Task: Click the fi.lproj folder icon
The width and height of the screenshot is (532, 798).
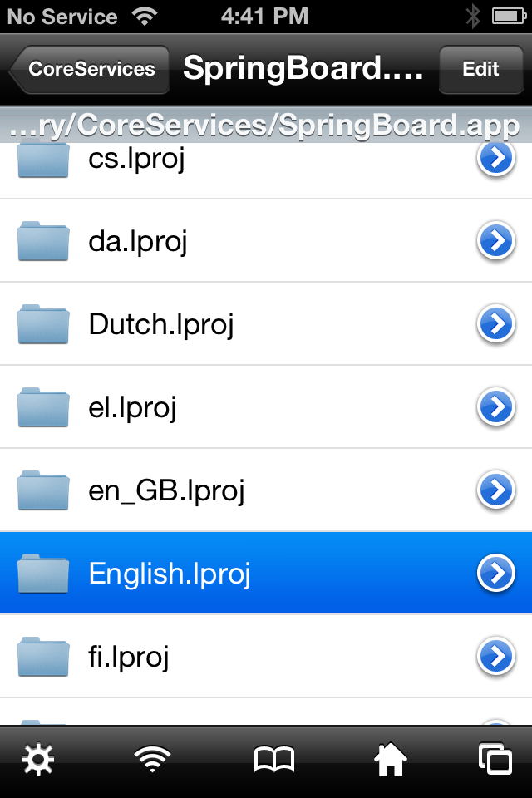Action: coord(42,657)
